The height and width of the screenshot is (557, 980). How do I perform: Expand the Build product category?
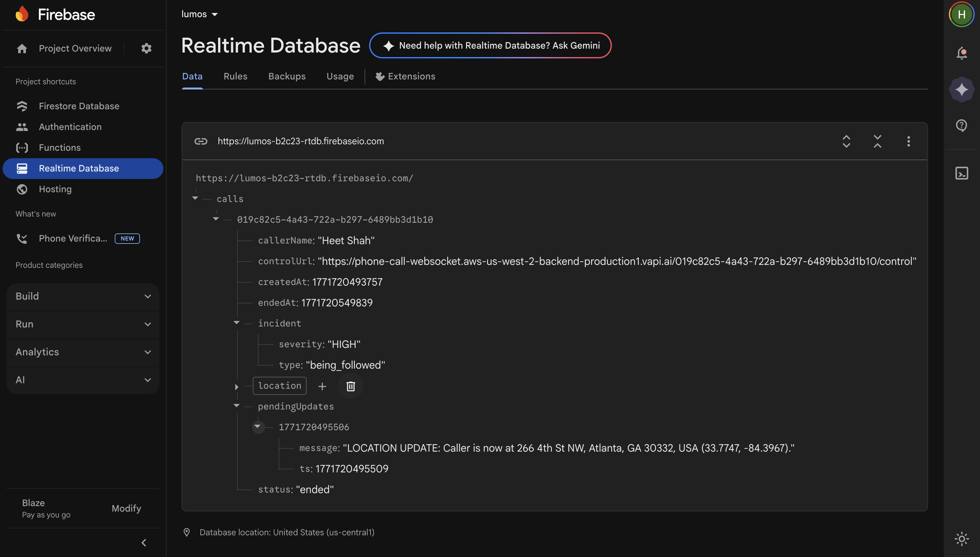(x=83, y=296)
